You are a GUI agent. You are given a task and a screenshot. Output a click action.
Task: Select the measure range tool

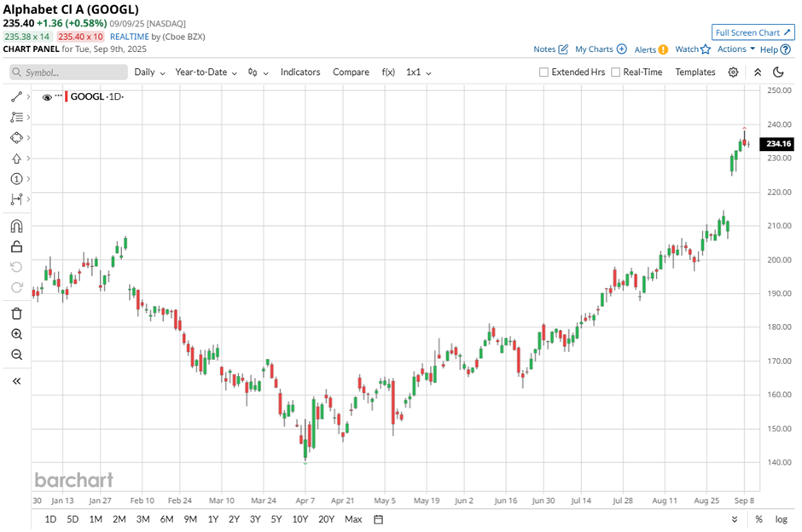[x=16, y=199]
